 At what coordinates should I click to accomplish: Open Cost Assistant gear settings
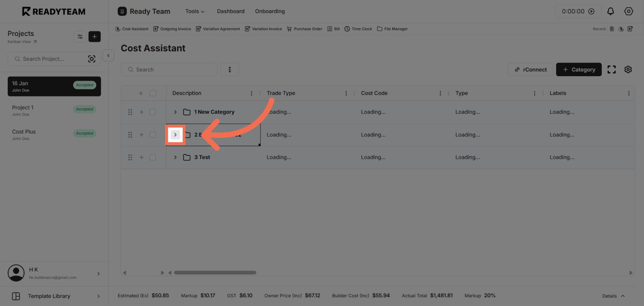[x=628, y=70]
